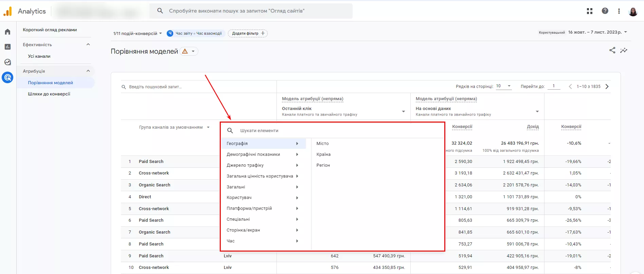Select Демографічні показники menu category
The image size is (644, 274).
(x=264, y=154)
